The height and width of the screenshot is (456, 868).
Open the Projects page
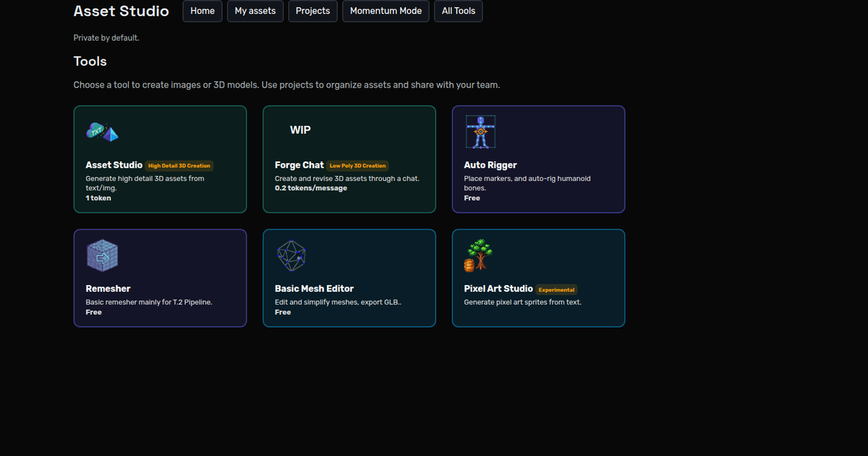coord(312,11)
